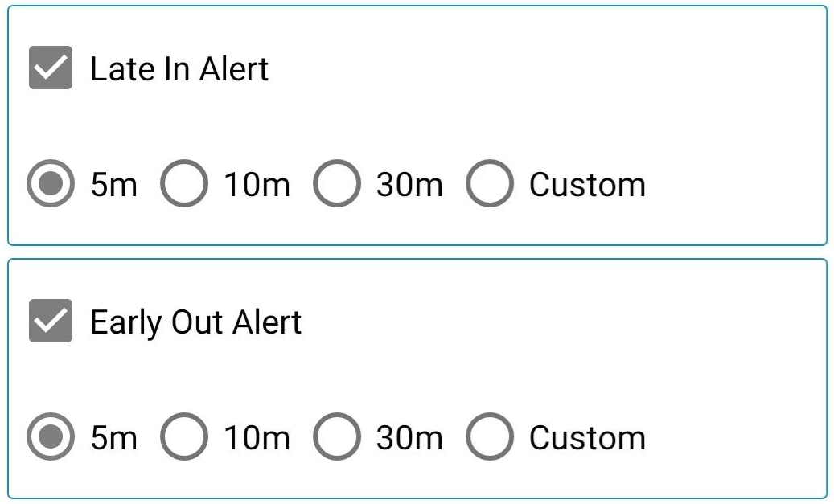Select 5m radio button for Late In Alert
834x504 pixels.
tap(51, 185)
